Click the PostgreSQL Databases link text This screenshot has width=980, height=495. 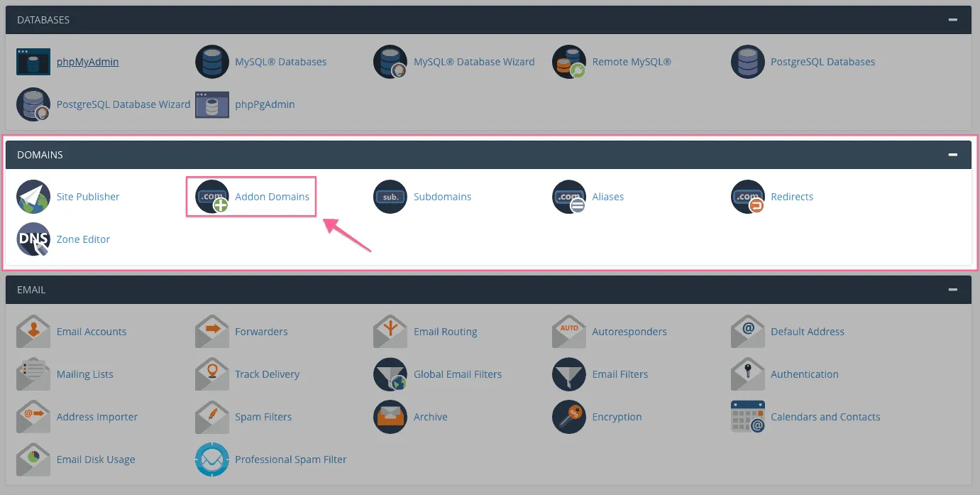click(x=823, y=62)
